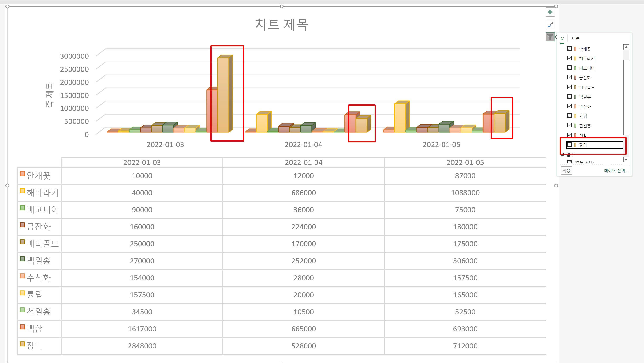The image size is (644, 363).
Task: Uncheck the 메리골드 series checkbox
Action: click(x=569, y=87)
